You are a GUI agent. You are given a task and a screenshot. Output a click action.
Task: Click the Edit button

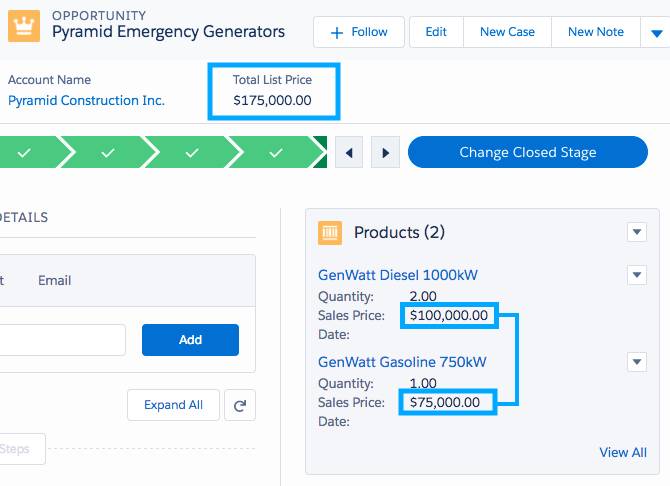[436, 32]
